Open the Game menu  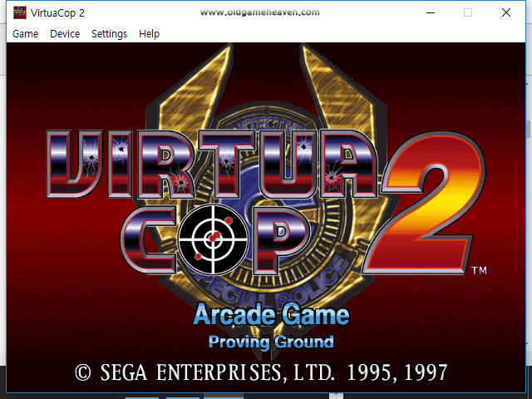point(26,34)
